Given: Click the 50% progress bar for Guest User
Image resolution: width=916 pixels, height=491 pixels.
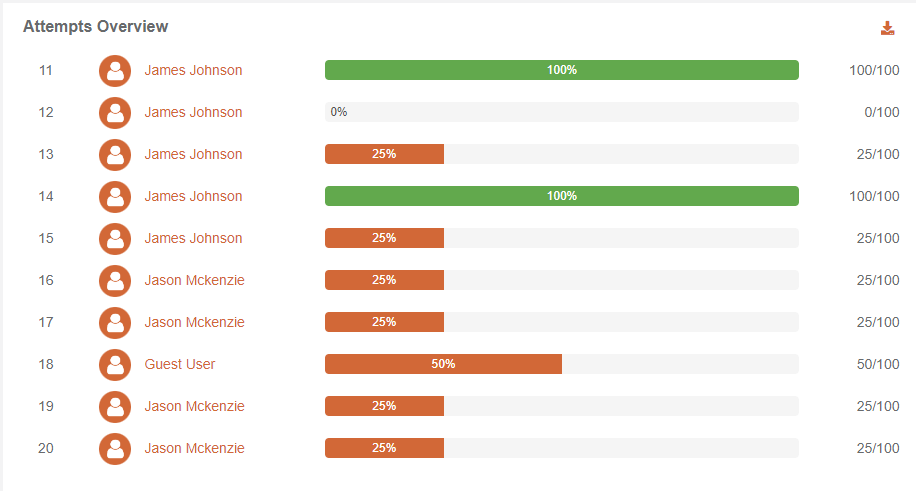Looking at the screenshot, I should tap(443, 365).
